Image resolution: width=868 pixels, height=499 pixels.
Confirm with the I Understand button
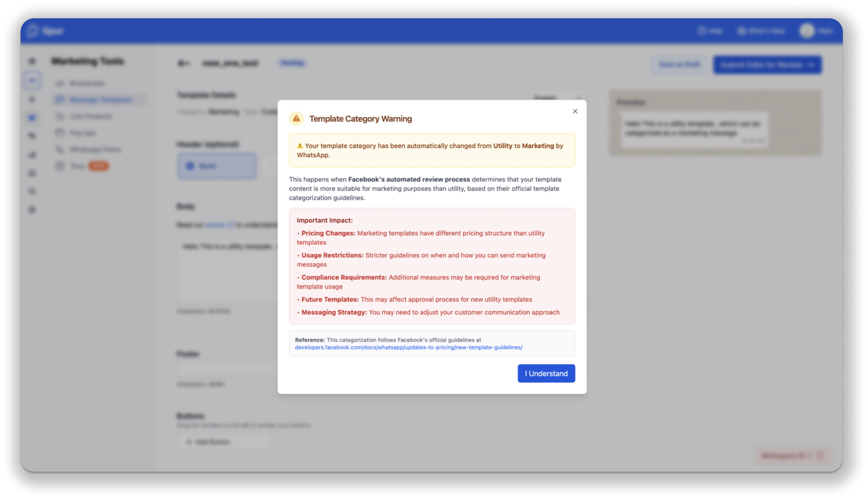[546, 373]
